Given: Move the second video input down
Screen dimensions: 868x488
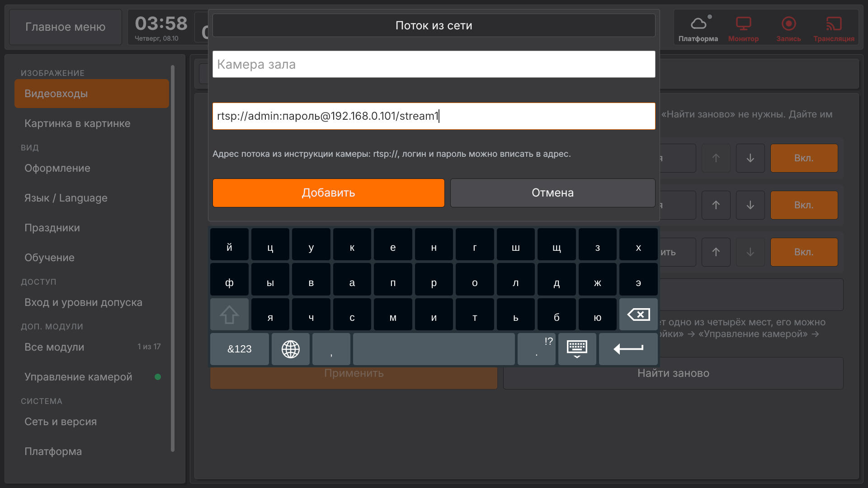Looking at the screenshot, I should pyautogui.click(x=750, y=205).
